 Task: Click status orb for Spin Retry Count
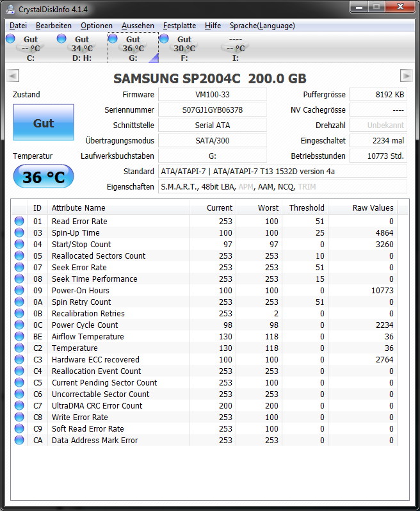coord(19,302)
